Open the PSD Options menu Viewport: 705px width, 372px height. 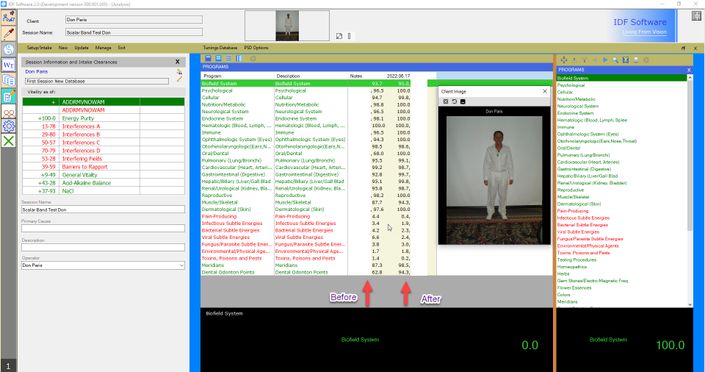tap(256, 48)
